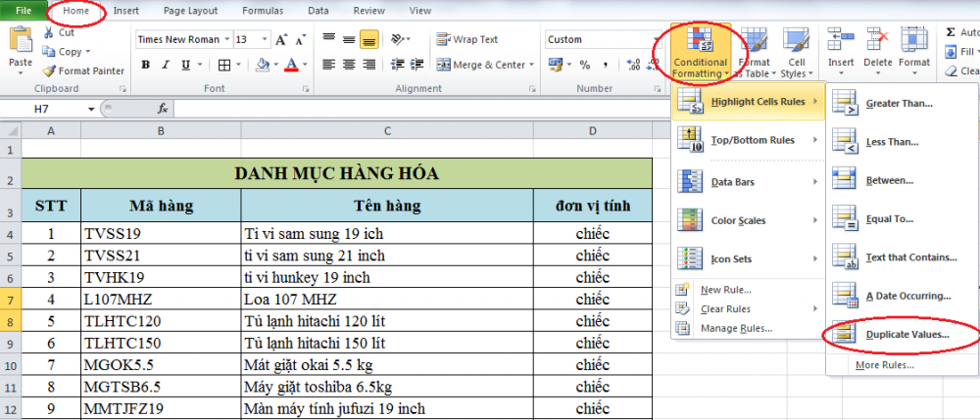Align text right
This screenshot has width=980, height=420.
point(368,65)
